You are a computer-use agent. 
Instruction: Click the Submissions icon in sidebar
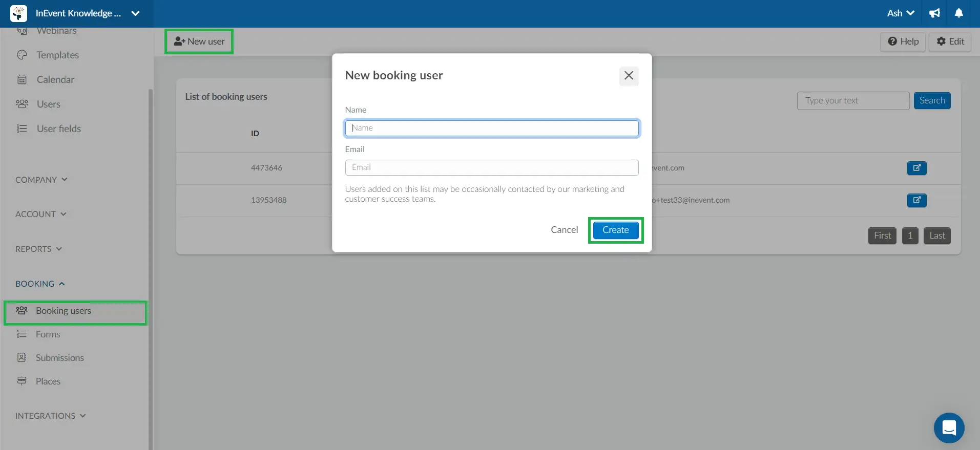pyautogui.click(x=22, y=357)
